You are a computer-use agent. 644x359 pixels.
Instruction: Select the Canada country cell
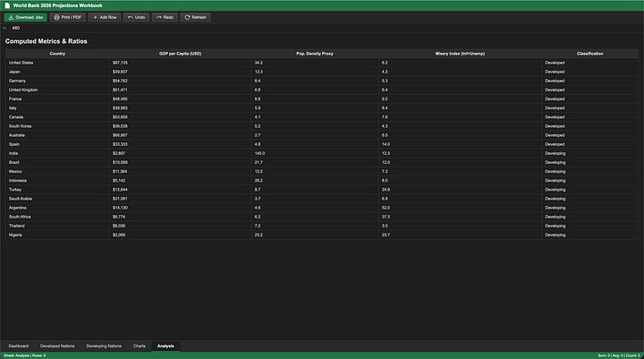point(57,116)
